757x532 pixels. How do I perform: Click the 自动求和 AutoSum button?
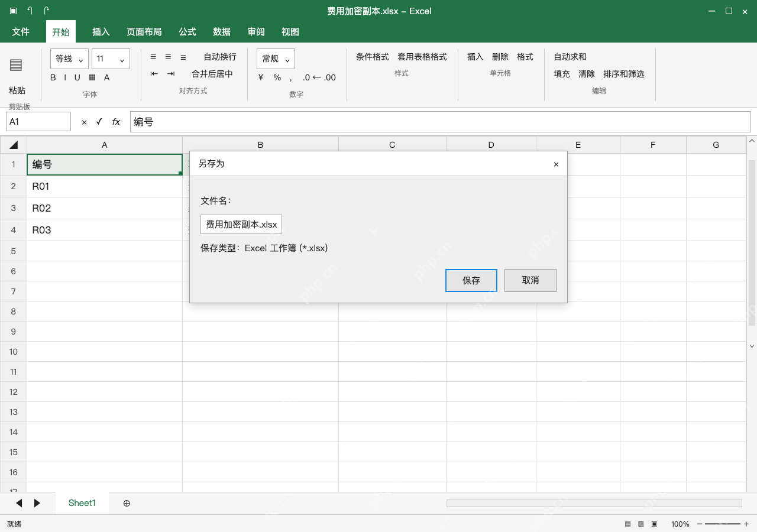coord(570,57)
